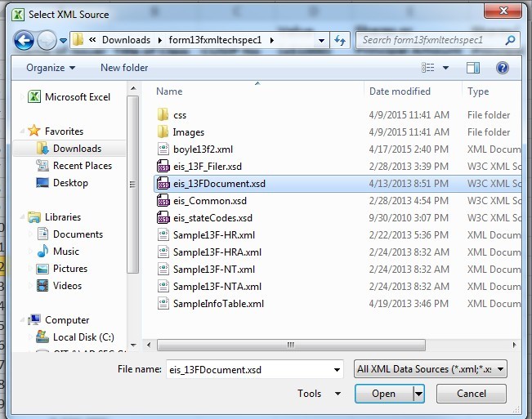The image size is (532, 419).
Task: Open the File name dropdown arrow
Action: point(337,369)
